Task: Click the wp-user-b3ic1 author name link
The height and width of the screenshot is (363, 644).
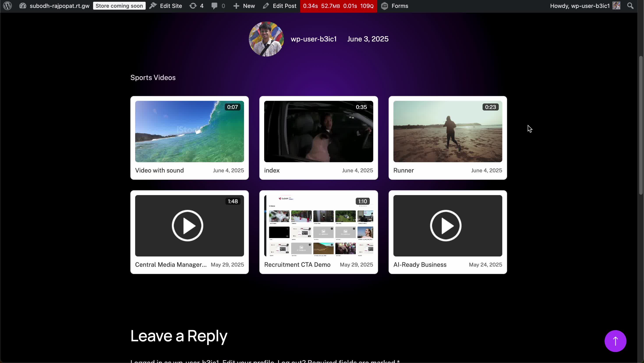Action: [x=313, y=39]
